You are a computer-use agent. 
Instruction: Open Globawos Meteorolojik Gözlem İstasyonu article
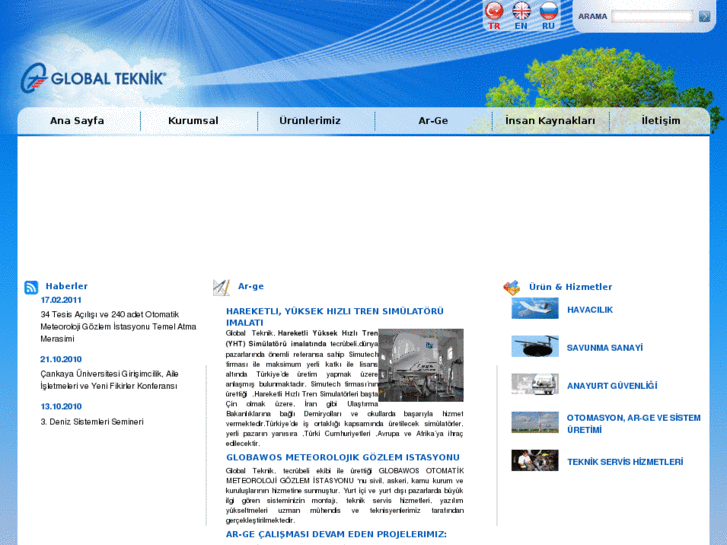point(343,457)
